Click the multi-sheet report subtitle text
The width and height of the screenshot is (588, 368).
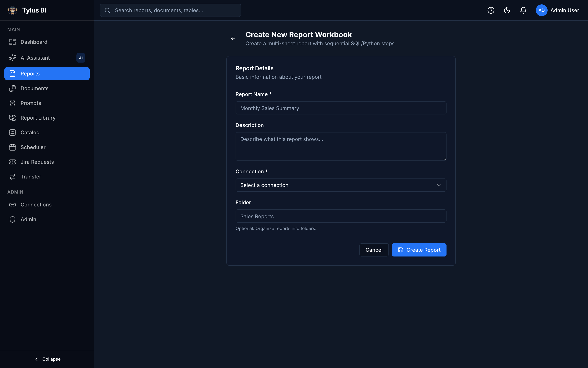320,44
